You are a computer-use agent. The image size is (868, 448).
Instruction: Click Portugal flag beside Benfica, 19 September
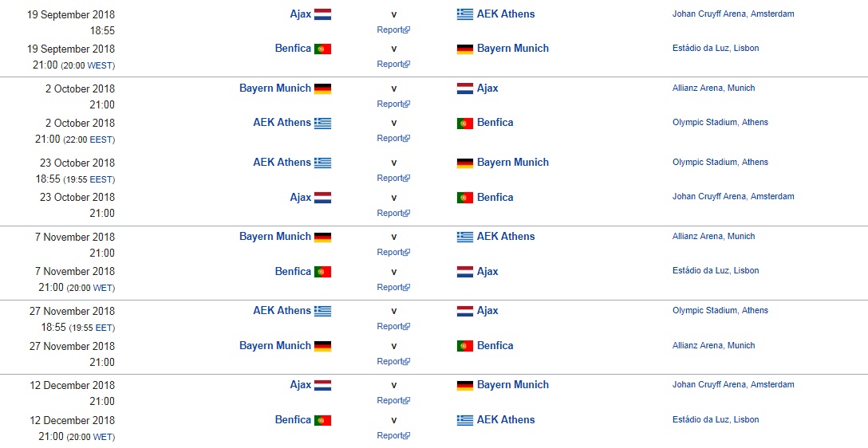(322, 49)
